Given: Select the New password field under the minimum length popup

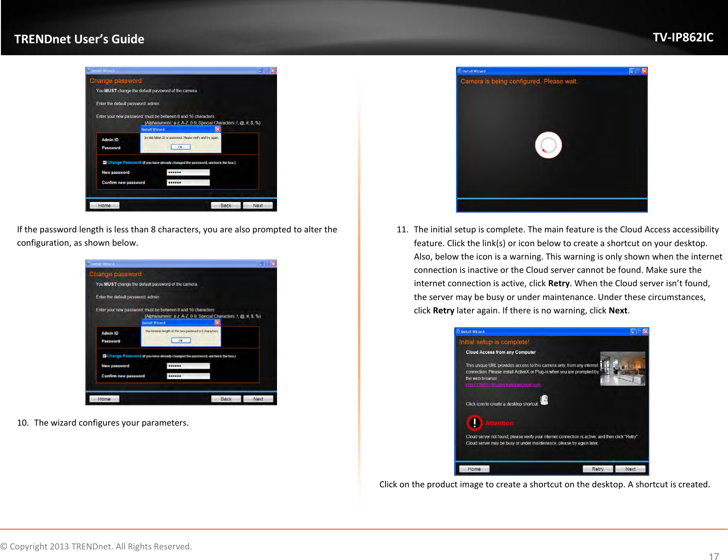Looking at the screenshot, I should (x=188, y=366).
